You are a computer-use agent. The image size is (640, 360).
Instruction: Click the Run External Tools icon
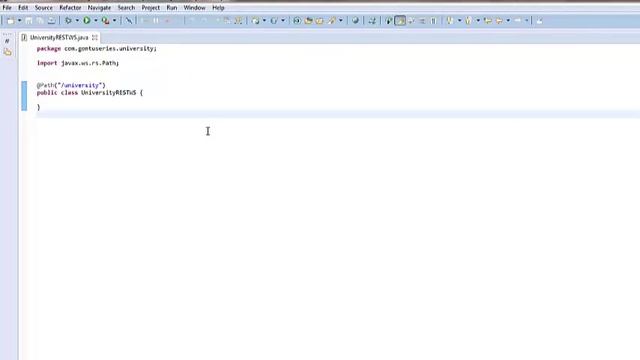coord(105,20)
